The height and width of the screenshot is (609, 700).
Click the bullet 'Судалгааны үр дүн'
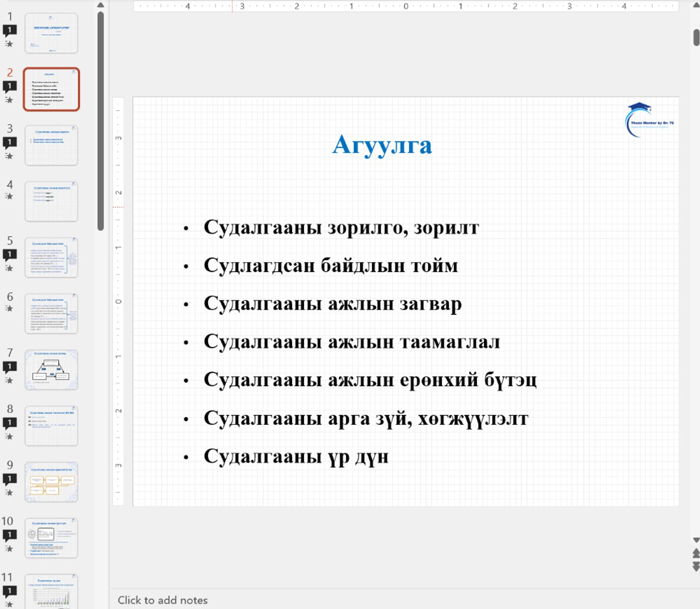click(296, 457)
